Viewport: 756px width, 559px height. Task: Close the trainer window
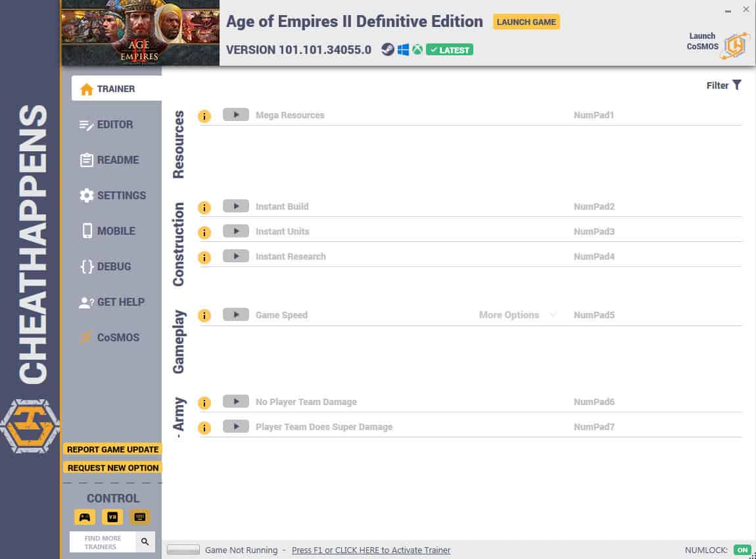[745, 9]
